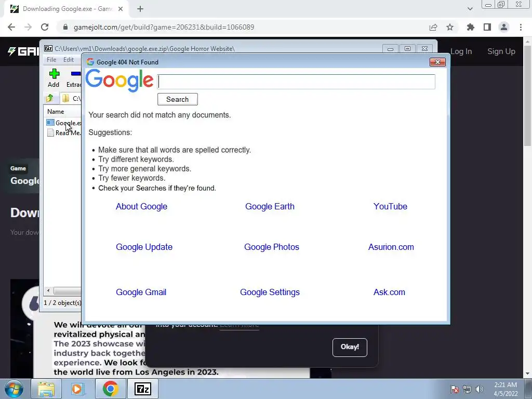Click the Chrome address bar URL
Image resolution: width=532 pixels, height=399 pixels.
pyautogui.click(x=164, y=27)
